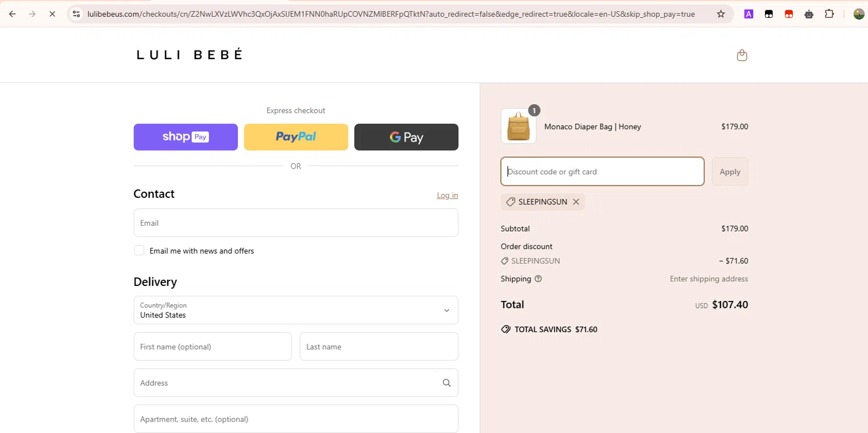Viewport: 868px width, 433px height.
Task: Click the SLEEPINGSUN discount tag icon
Action: tap(510, 202)
